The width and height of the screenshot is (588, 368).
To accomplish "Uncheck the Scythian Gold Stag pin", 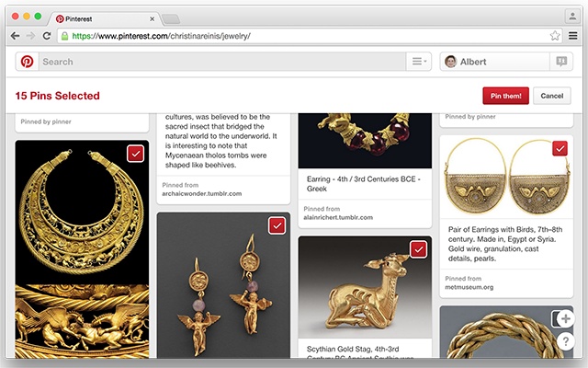I will (x=419, y=249).
